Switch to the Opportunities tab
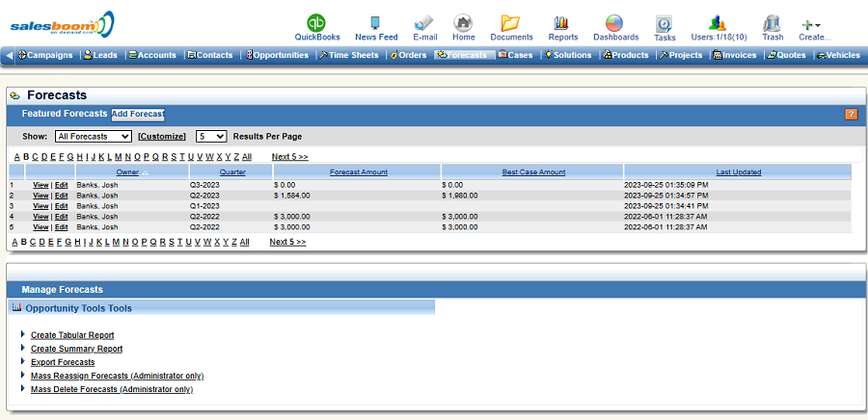 (x=281, y=56)
